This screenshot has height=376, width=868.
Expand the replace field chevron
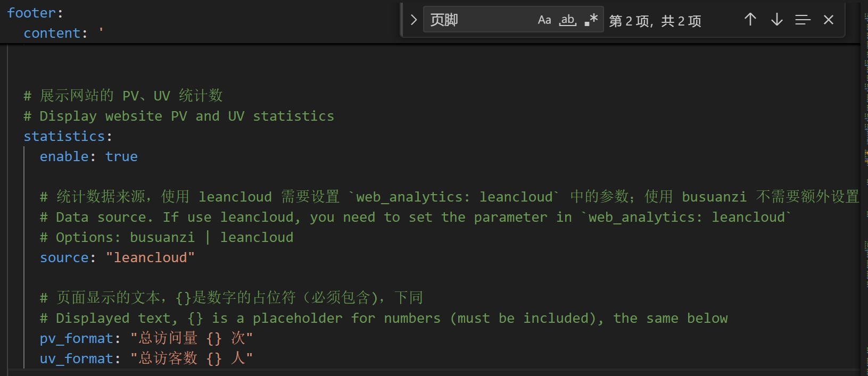[x=414, y=20]
